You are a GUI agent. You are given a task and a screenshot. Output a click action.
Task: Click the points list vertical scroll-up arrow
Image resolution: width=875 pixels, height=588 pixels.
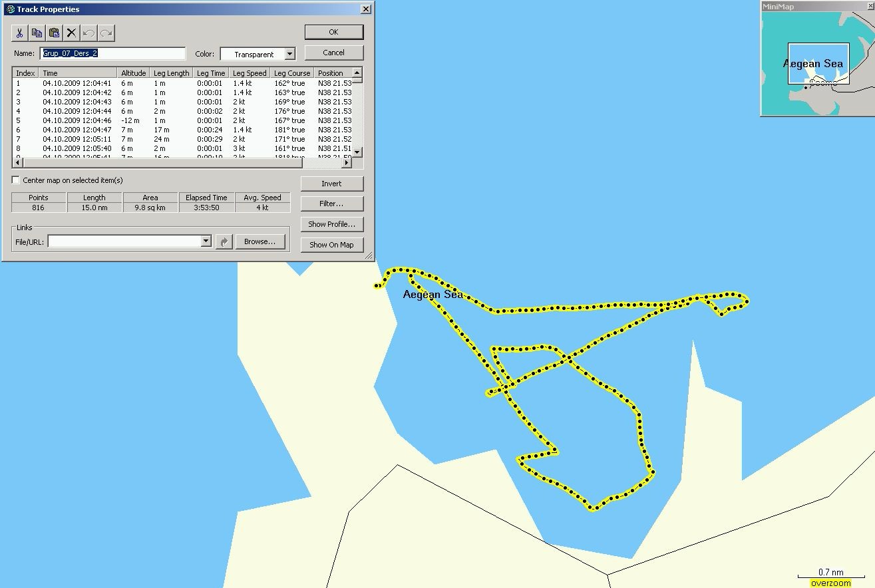[x=357, y=73]
